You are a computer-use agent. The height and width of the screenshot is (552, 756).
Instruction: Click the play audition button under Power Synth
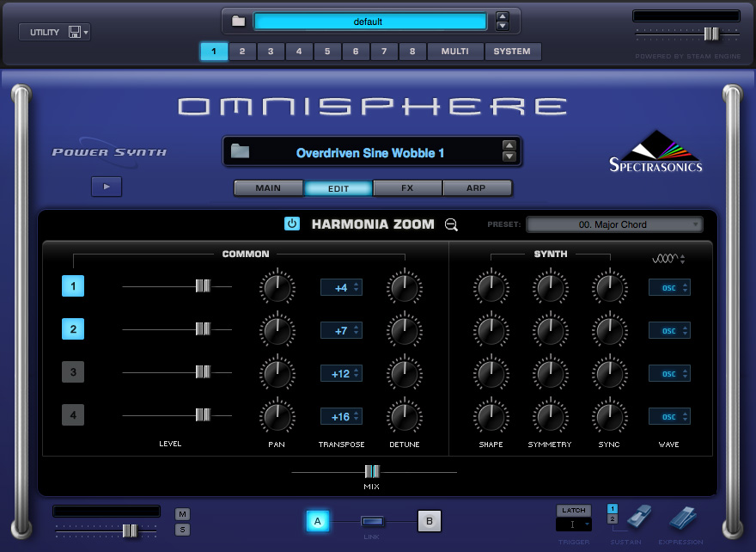tap(107, 187)
